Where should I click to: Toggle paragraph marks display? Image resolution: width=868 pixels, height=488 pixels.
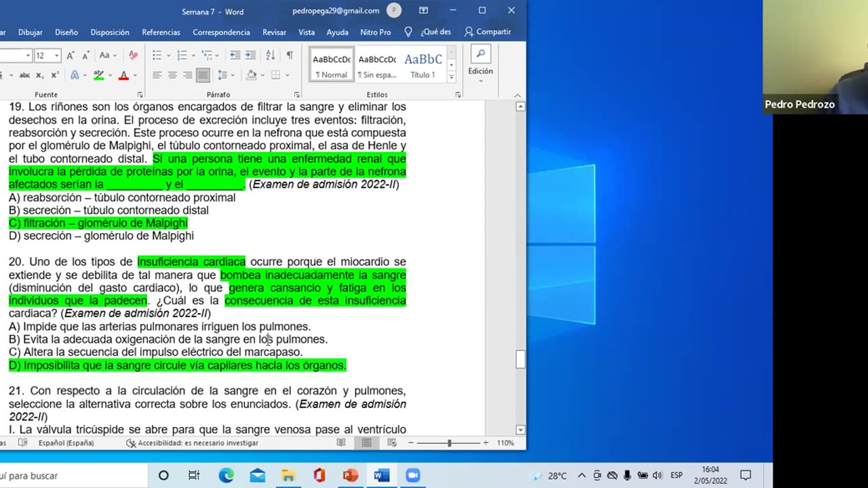(290, 56)
